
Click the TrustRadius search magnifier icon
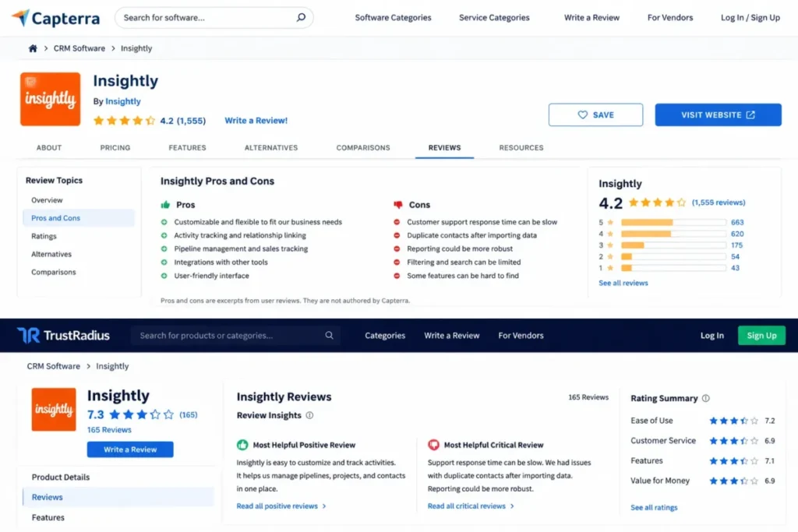(x=330, y=336)
